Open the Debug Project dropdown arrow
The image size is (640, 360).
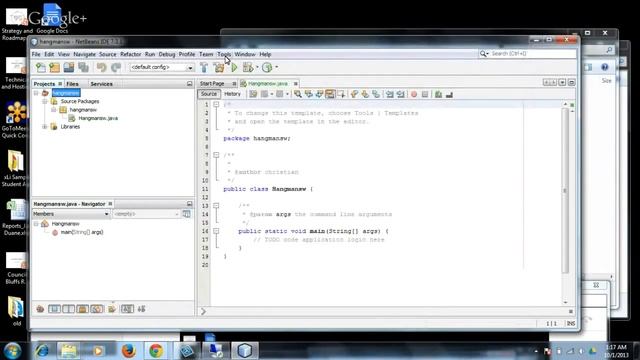pyautogui.click(x=257, y=67)
